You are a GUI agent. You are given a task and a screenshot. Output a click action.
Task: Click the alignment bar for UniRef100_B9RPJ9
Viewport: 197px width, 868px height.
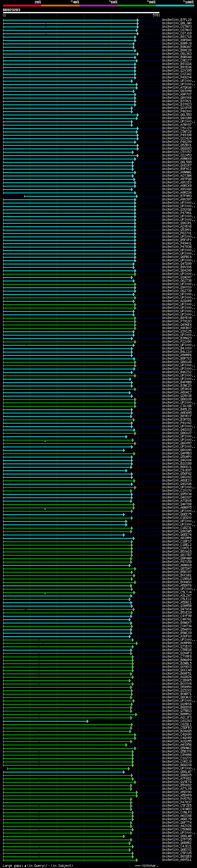[69, 44]
